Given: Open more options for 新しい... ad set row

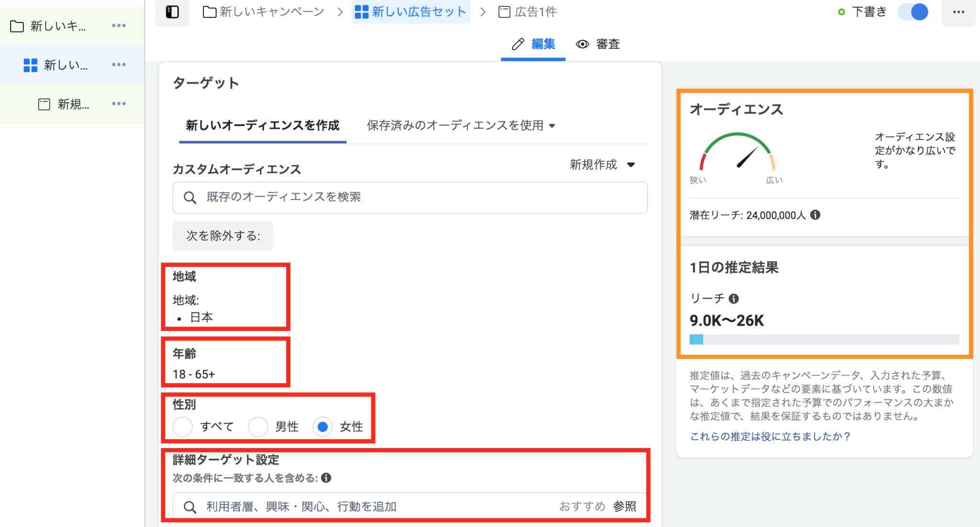Looking at the screenshot, I should (119, 65).
